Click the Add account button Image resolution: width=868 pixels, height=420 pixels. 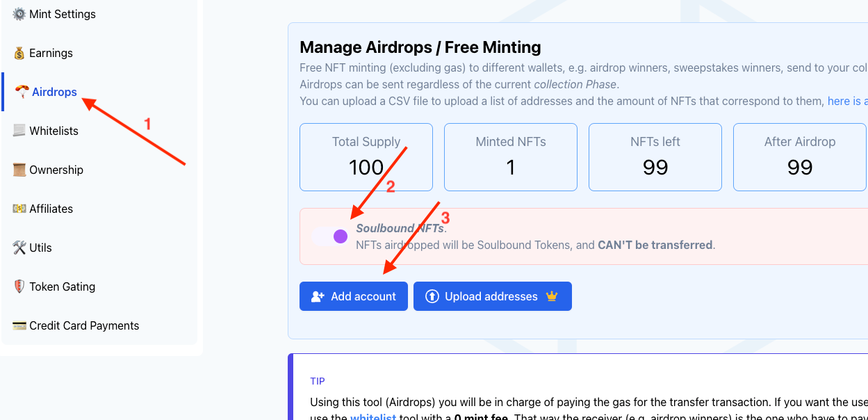point(354,296)
